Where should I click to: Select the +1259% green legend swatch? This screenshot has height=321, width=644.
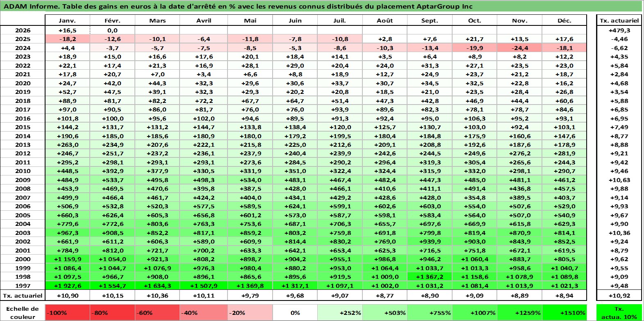point(520,312)
